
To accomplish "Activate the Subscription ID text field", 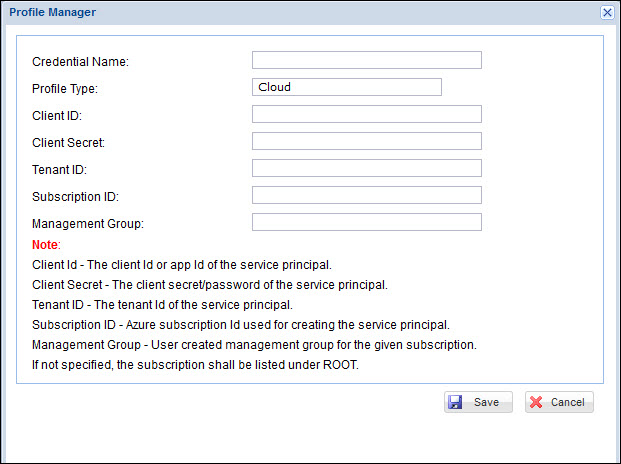I will pos(366,195).
